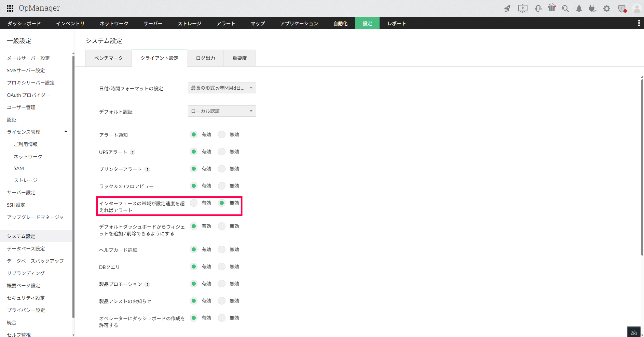Go to SMSサーバー設定
The width and height of the screenshot is (644, 337).
point(26,70)
